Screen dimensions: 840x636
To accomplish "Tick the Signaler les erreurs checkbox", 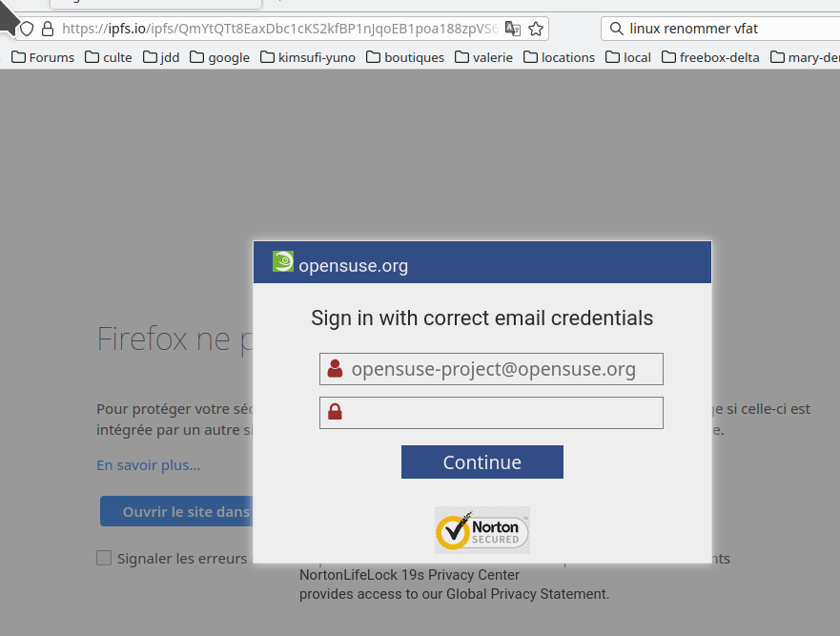I will click(104, 558).
